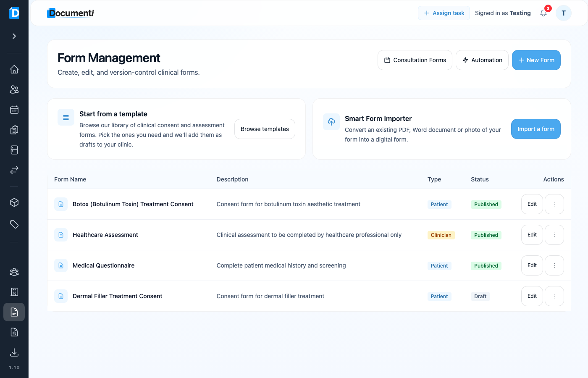Click the Draft status badge on Dermal Filler
The width and height of the screenshot is (588, 378).
[x=480, y=297]
